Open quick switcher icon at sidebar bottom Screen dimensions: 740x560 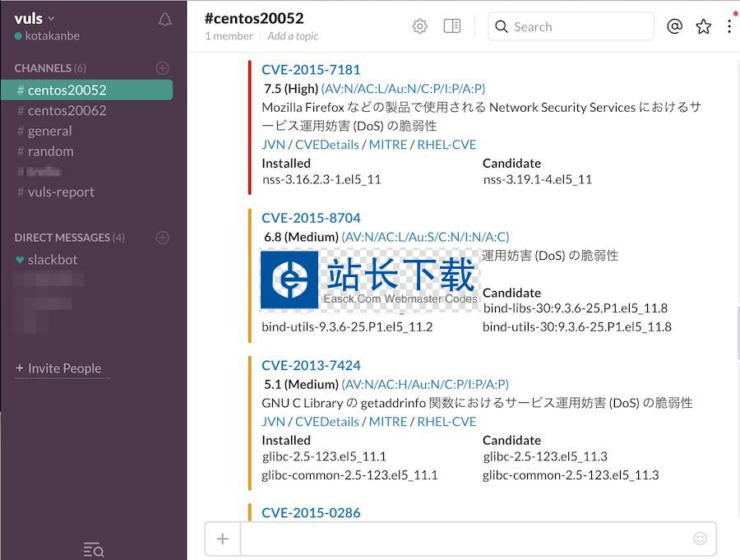pyautogui.click(x=94, y=549)
